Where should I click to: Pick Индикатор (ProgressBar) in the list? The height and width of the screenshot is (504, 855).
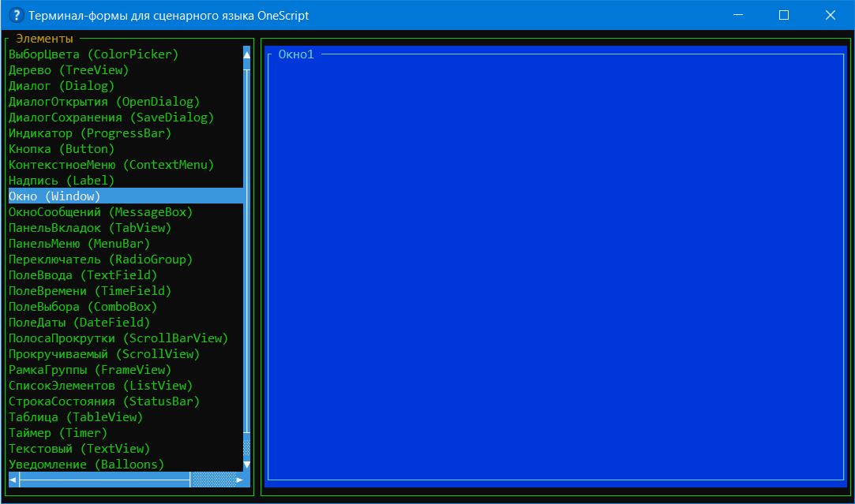click(89, 133)
